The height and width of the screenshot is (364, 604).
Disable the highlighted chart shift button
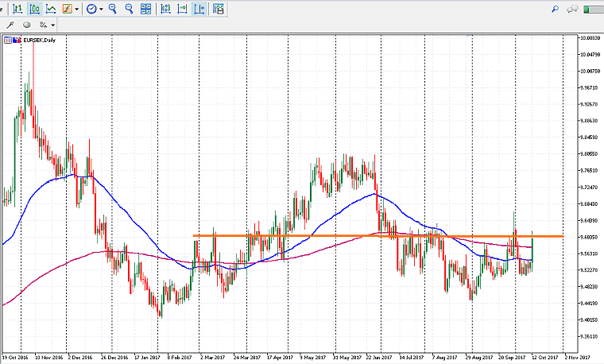(x=198, y=9)
